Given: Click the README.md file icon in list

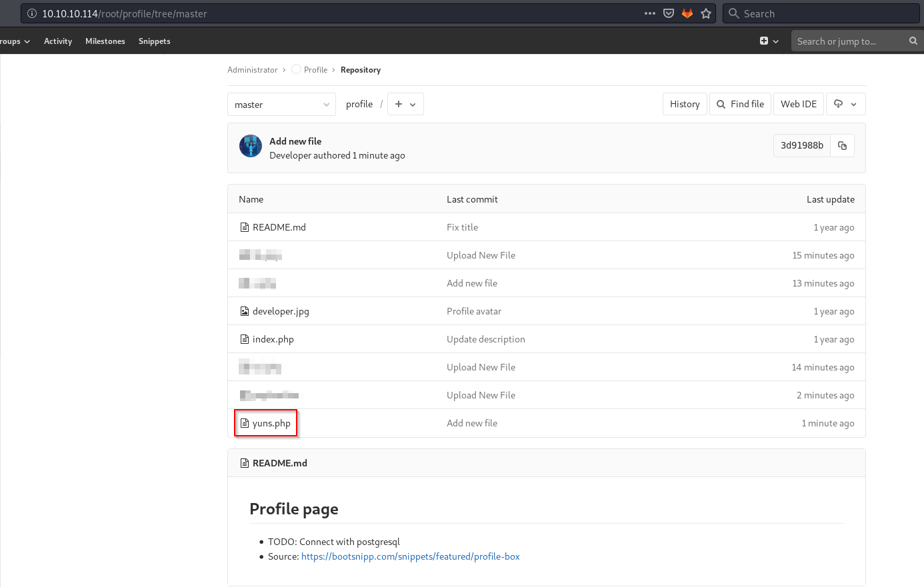Looking at the screenshot, I should [x=244, y=227].
